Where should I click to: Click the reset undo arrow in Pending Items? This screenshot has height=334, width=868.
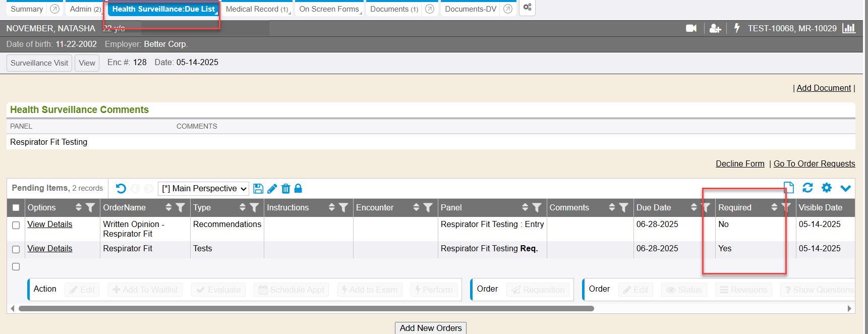(121, 188)
